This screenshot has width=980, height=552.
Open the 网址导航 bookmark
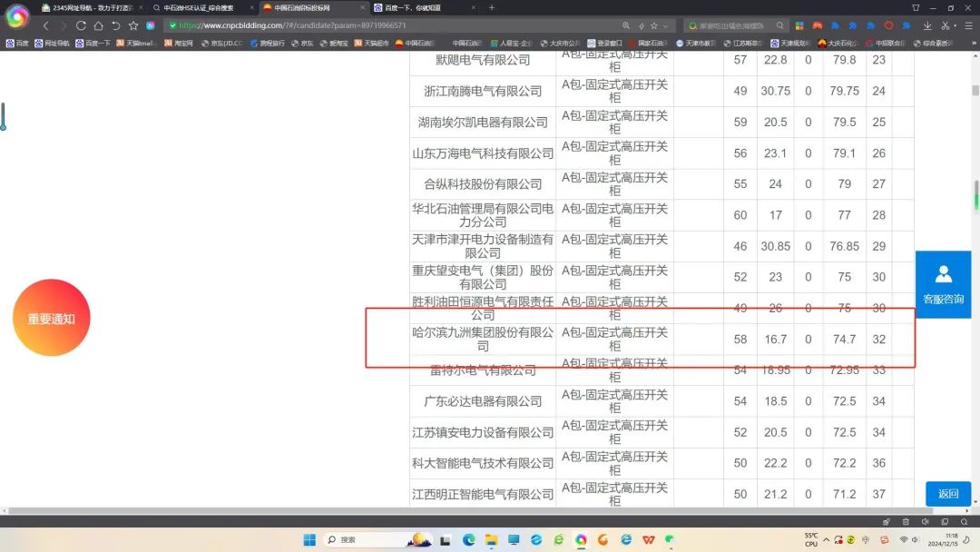coord(52,44)
